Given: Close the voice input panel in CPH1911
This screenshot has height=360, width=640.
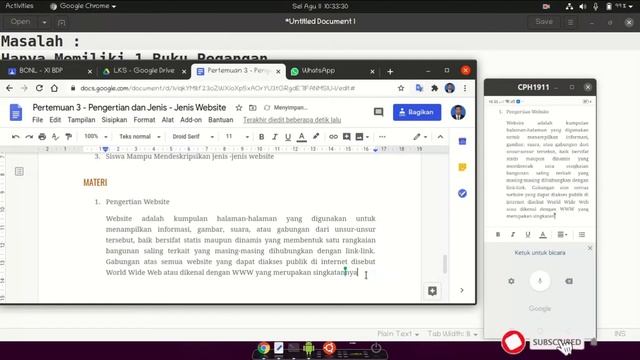Looking at the screenshot, I should (x=589, y=248).
